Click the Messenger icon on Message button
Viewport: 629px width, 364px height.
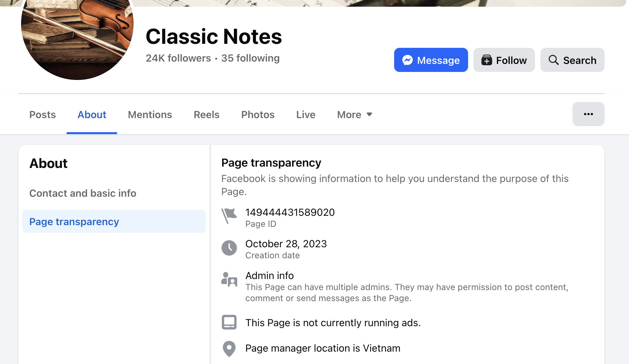tap(407, 60)
